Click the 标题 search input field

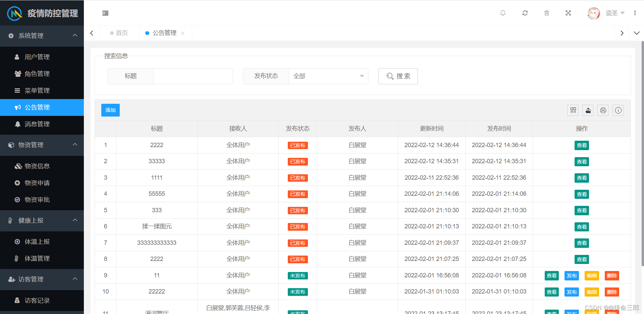pos(193,76)
